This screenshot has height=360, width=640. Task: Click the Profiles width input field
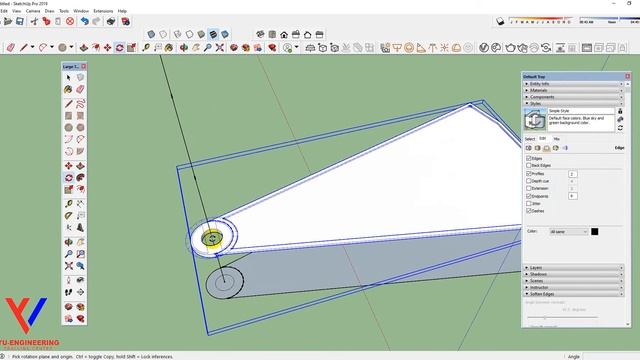(x=572, y=174)
